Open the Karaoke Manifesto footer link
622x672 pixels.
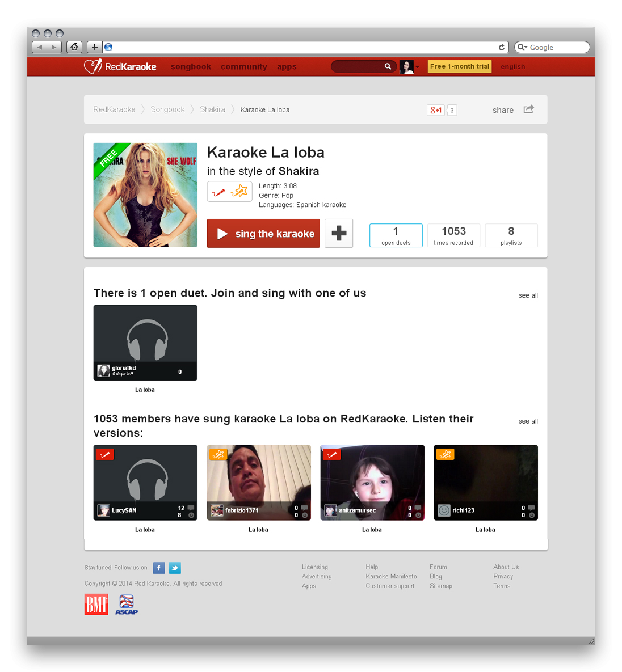tap(391, 576)
